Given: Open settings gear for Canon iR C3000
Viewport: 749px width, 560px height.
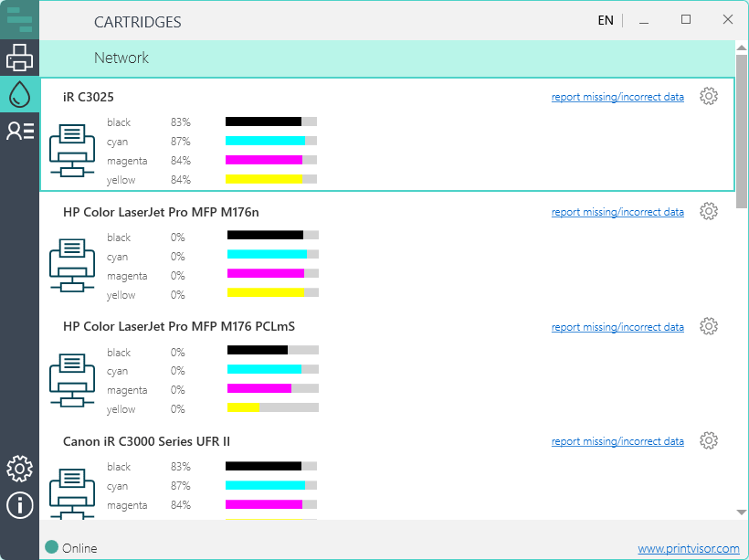Looking at the screenshot, I should click(708, 441).
